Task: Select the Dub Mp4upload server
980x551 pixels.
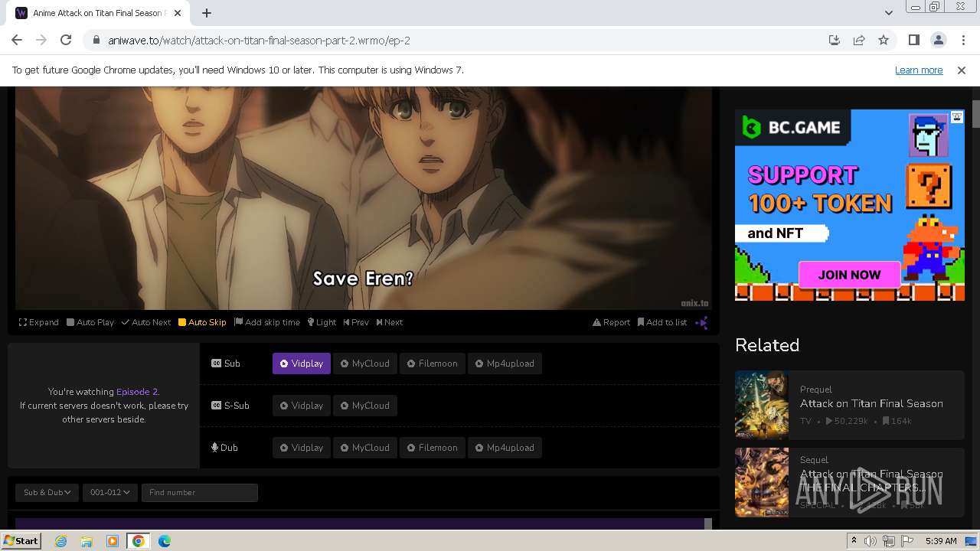Action: pos(505,448)
